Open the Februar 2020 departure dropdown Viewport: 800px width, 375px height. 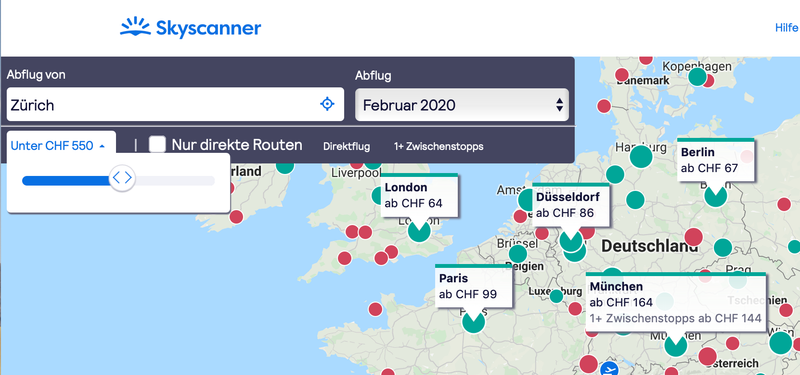coord(462,105)
